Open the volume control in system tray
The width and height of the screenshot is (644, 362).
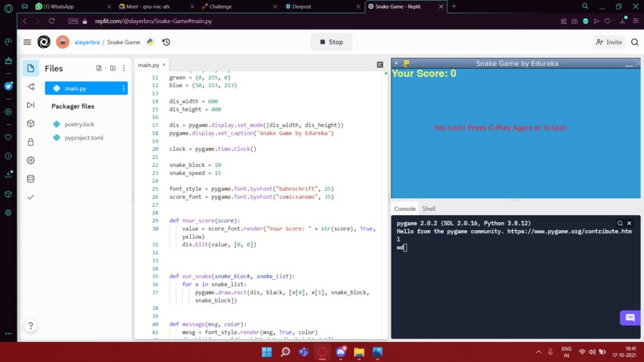(592, 352)
